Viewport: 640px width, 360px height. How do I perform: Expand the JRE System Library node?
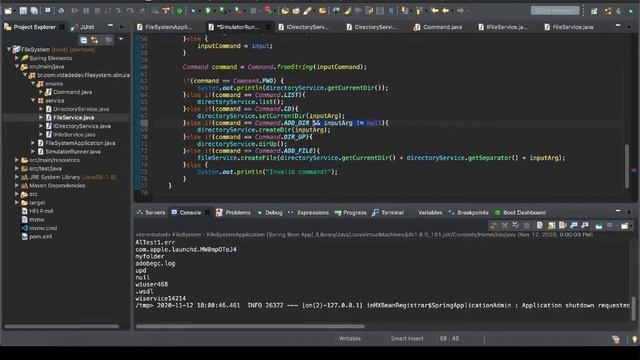click(x=17, y=177)
